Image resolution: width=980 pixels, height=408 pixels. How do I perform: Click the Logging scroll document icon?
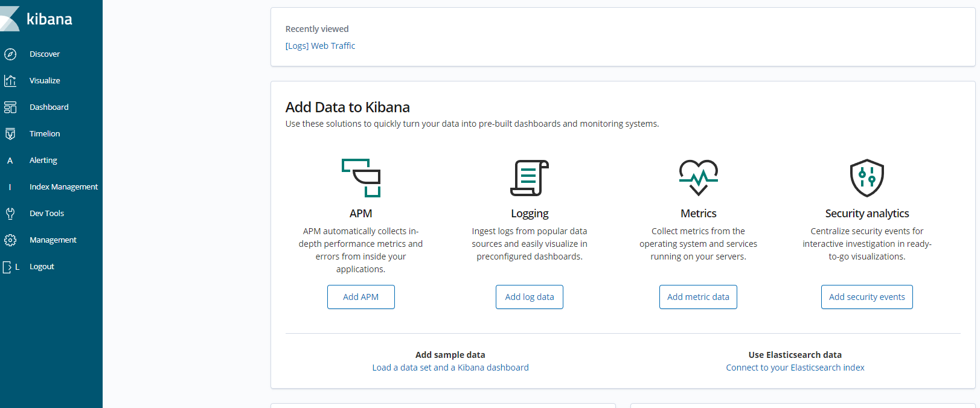click(530, 178)
